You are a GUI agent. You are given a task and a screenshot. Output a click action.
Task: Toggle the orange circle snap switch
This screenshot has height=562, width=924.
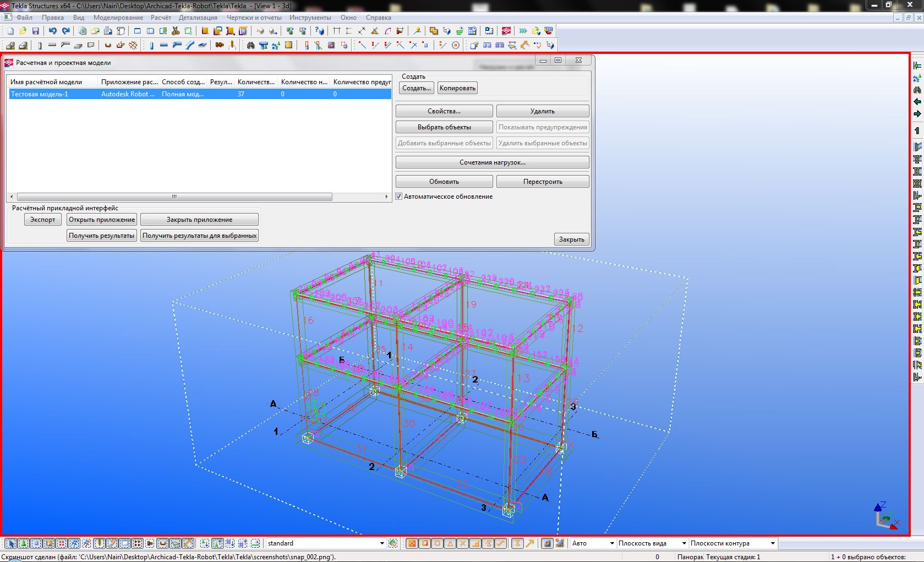pos(438,544)
